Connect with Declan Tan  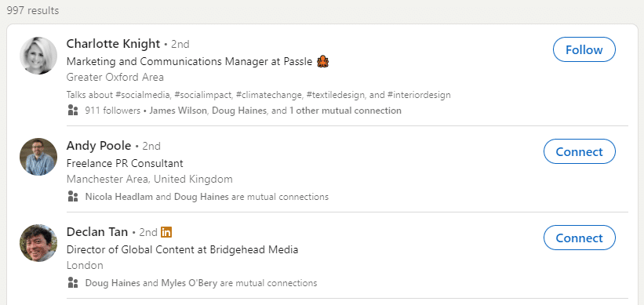580,238
